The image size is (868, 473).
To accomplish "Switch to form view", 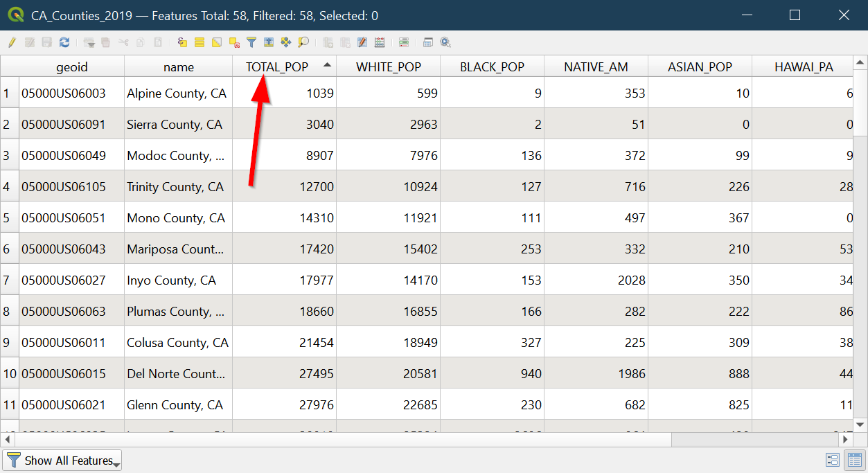I will tap(833, 460).
